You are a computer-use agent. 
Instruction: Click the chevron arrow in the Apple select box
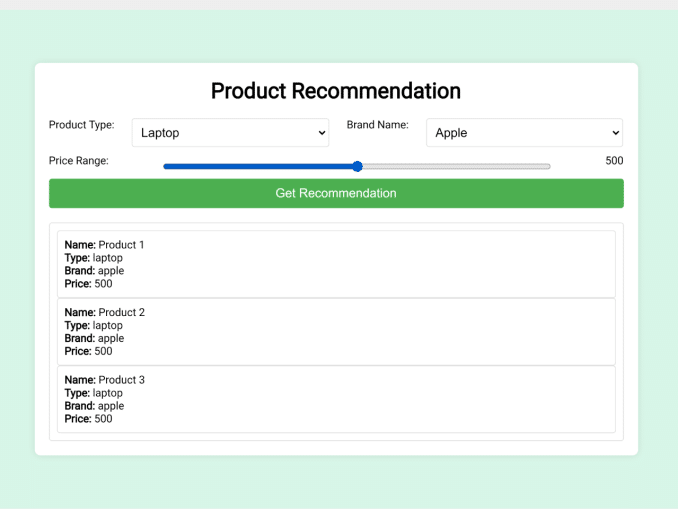614,132
